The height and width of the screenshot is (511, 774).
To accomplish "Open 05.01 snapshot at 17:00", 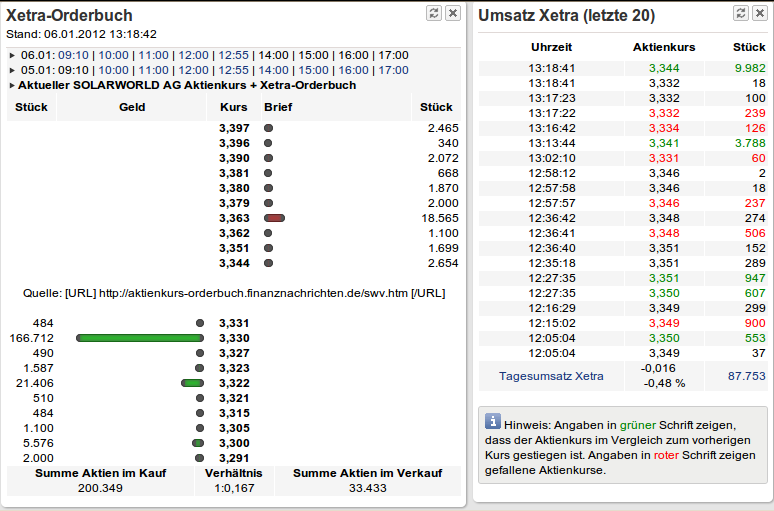I will [393, 70].
